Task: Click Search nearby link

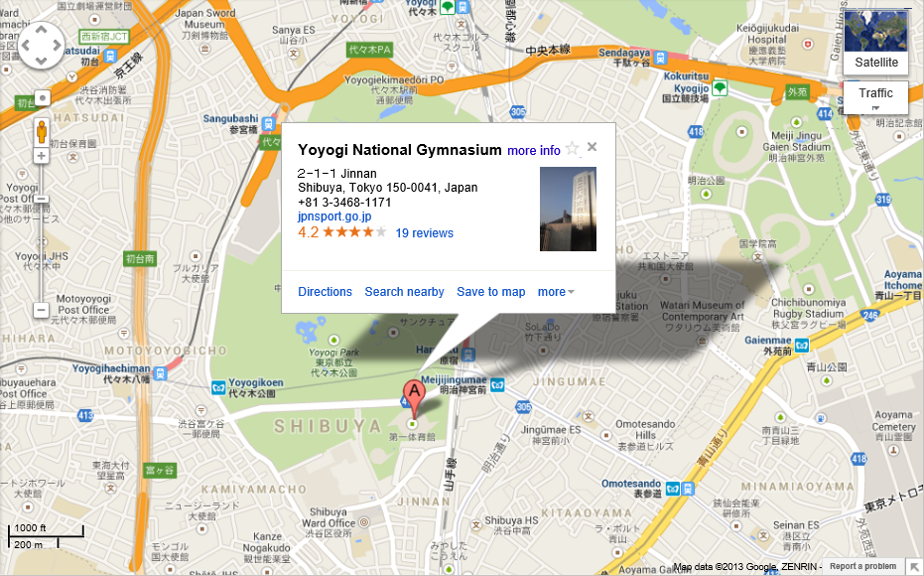Action: click(x=404, y=292)
